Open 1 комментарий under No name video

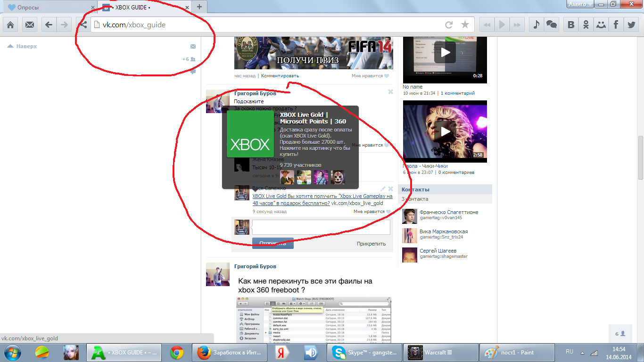tap(458, 93)
